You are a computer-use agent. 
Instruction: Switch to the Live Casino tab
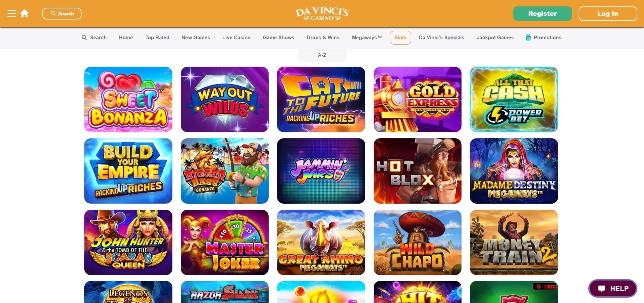[236, 38]
